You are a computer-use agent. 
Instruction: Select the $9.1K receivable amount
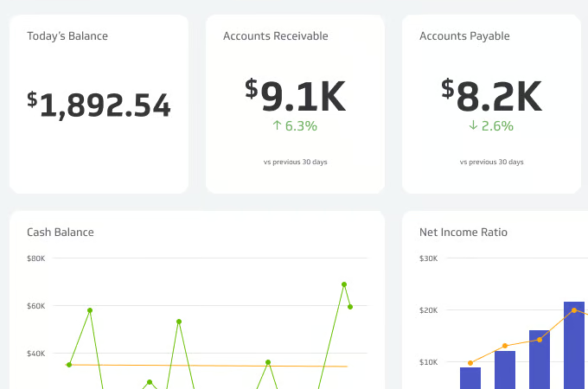[x=295, y=97]
